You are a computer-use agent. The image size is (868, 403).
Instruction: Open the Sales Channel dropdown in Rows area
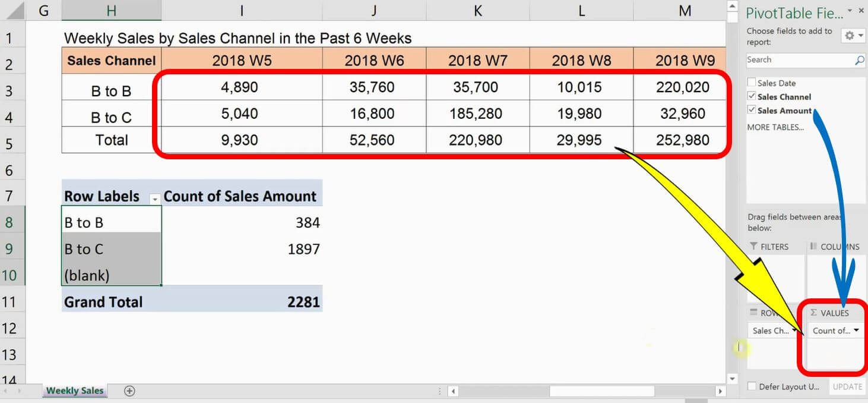796,330
